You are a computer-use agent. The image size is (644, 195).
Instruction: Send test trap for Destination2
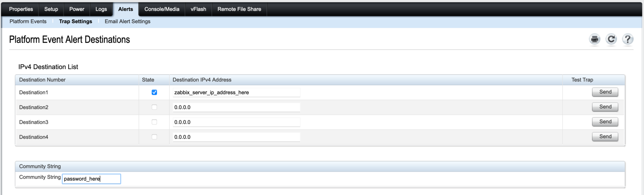pyautogui.click(x=605, y=107)
